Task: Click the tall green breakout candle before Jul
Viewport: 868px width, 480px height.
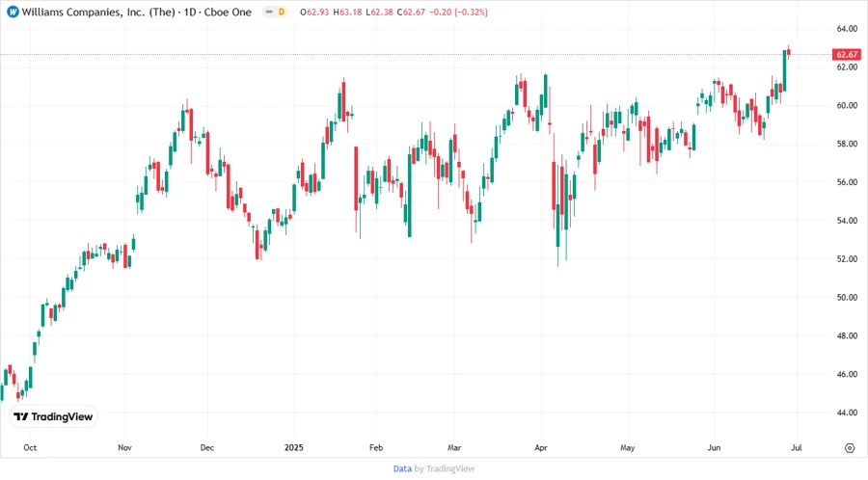Action: [784, 70]
